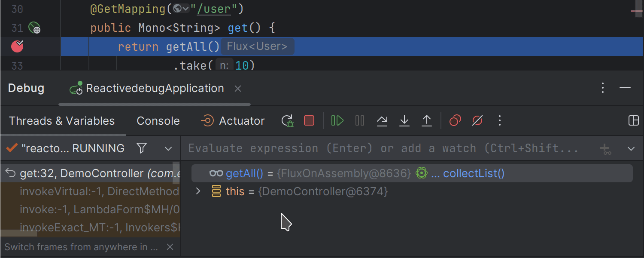
Task: Select the invoke:-1, LambdaForm$MH frame
Action: click(x=90, y=209)
